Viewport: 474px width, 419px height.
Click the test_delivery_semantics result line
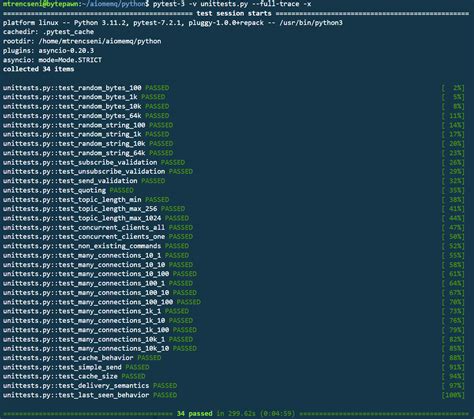[90, 386]
